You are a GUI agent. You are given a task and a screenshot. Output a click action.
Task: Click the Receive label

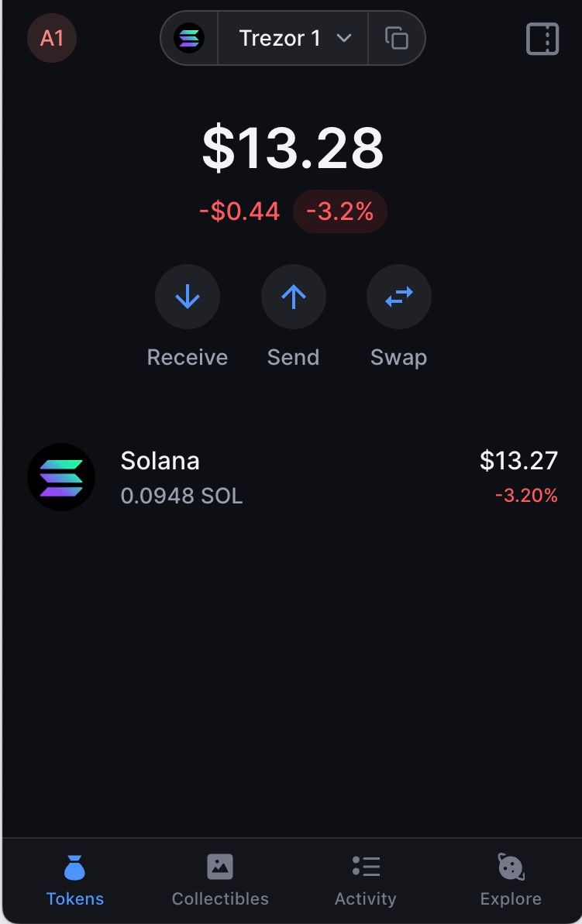188,357
